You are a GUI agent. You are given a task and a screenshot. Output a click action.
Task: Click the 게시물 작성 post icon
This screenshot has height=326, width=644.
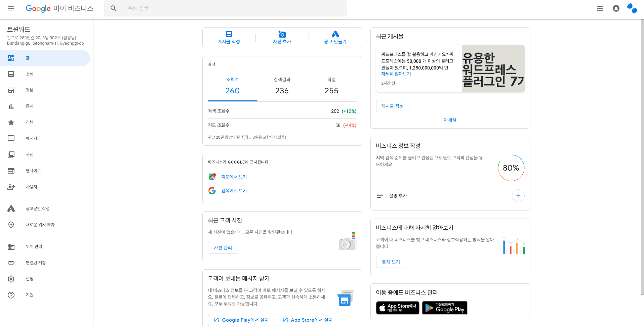(x=229, y=34)
